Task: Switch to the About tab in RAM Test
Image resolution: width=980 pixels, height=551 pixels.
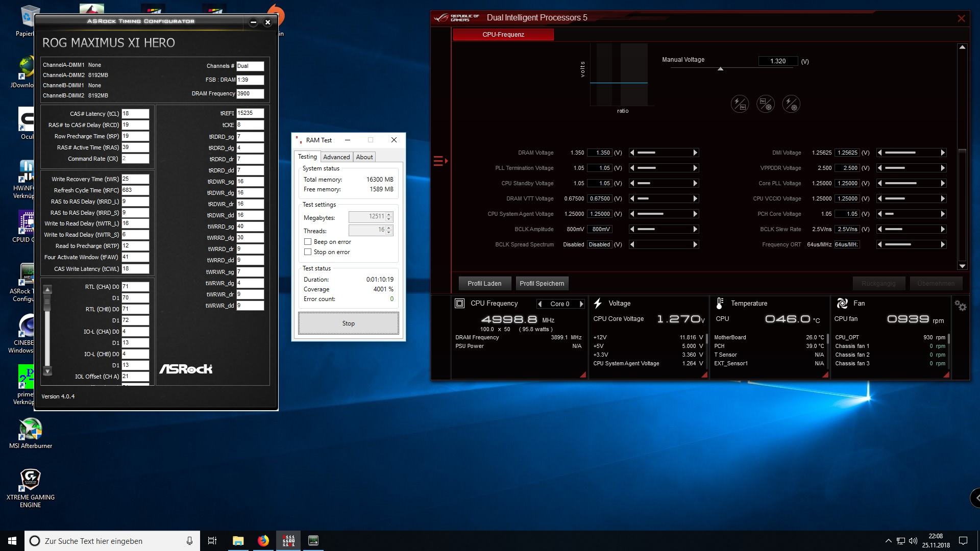Action: click(x=364, y=157)
